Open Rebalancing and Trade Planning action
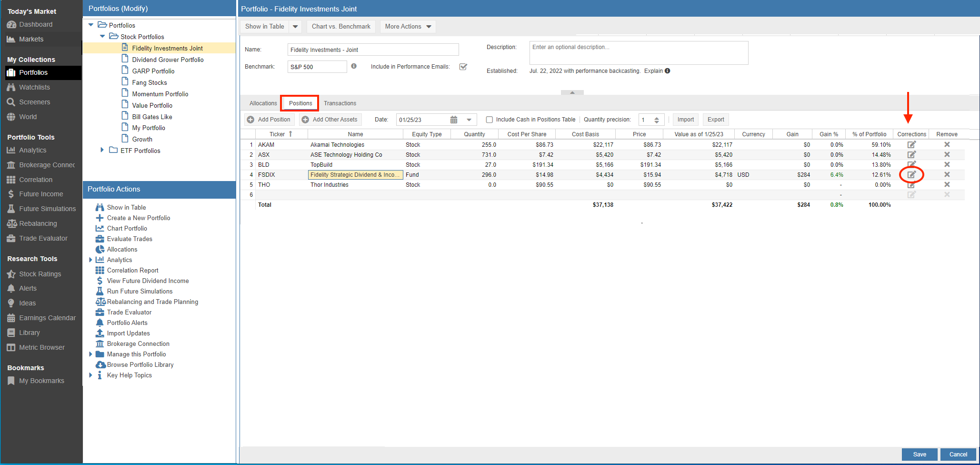The image size is (980, 465). click(x=152, y=302)
